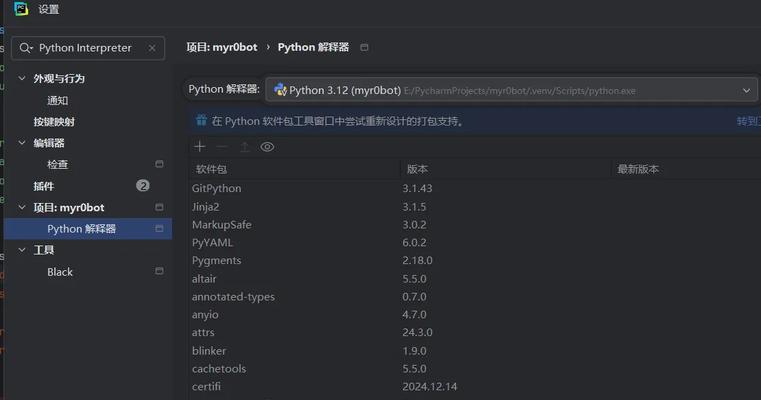Click the project icon beside 项目: myr0bot
761x400 pixels.
(x=159, y=207)
